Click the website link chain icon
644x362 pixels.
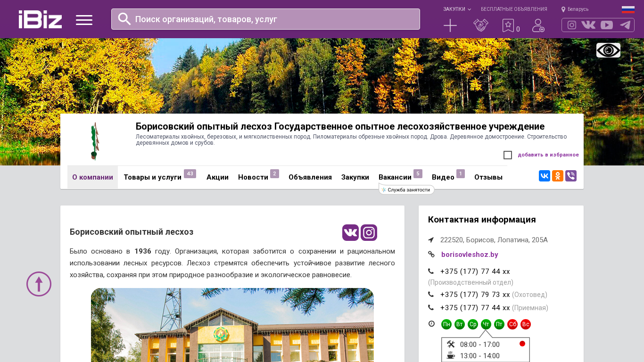pos(431,255)
